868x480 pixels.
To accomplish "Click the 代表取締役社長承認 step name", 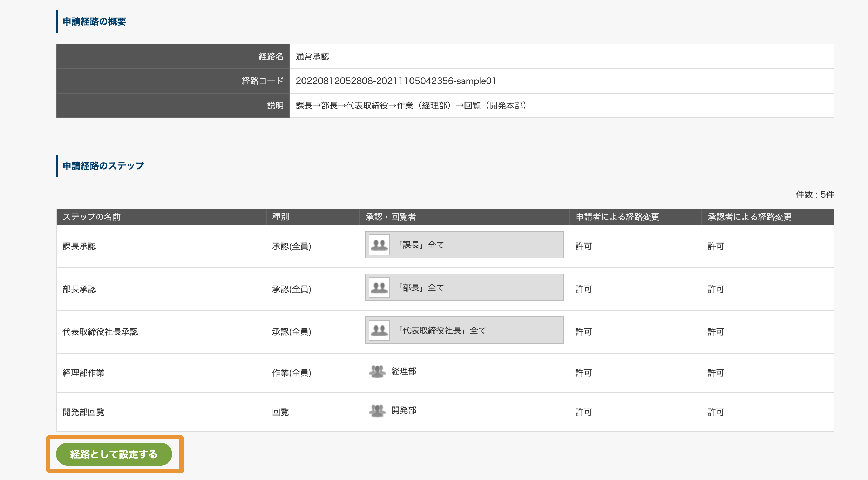I will [x=100, y=332].
